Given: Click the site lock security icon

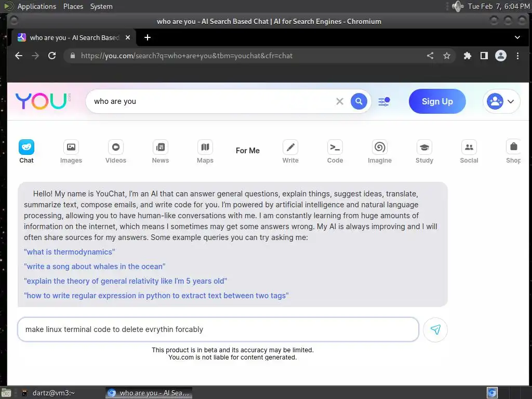Looking at the screenshot, I should tap(72, 56).
